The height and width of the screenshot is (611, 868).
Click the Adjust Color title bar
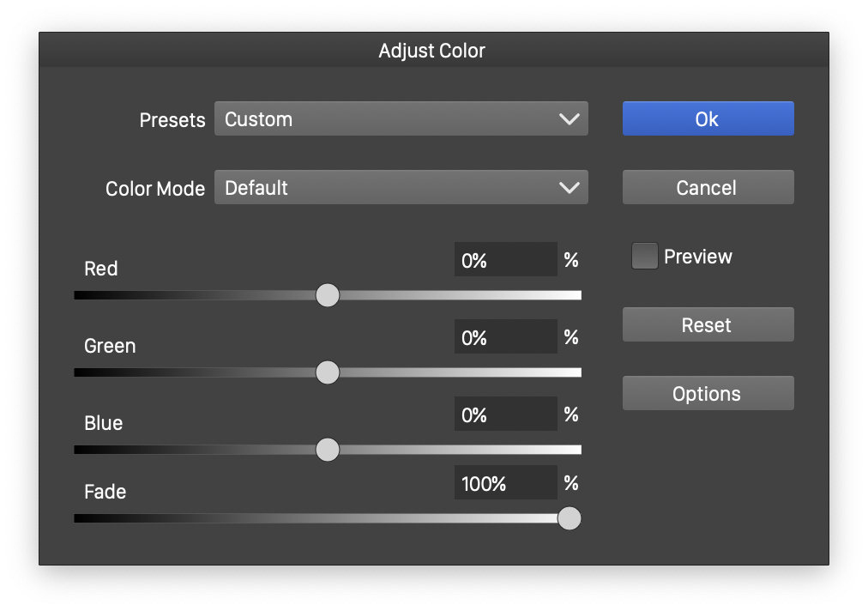pyautogui.click(x=432, y=51)
